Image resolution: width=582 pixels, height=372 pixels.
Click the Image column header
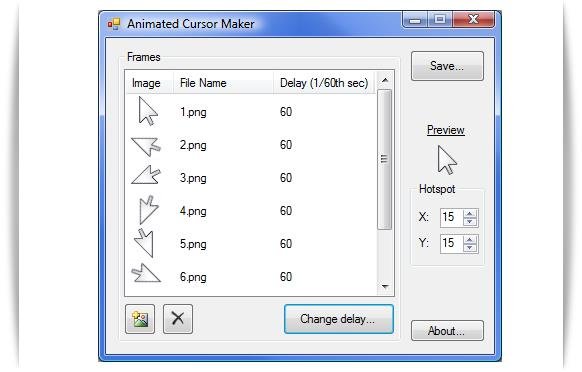click(149, 83)
